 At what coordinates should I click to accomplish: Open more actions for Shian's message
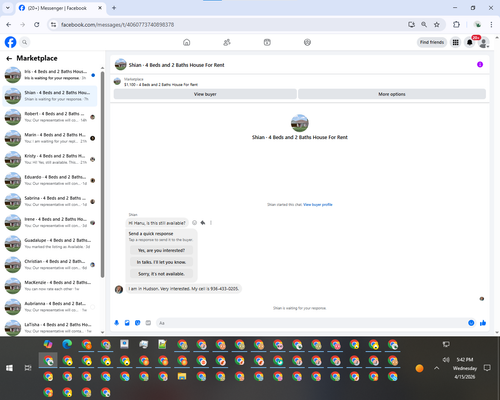pos(211,223)
